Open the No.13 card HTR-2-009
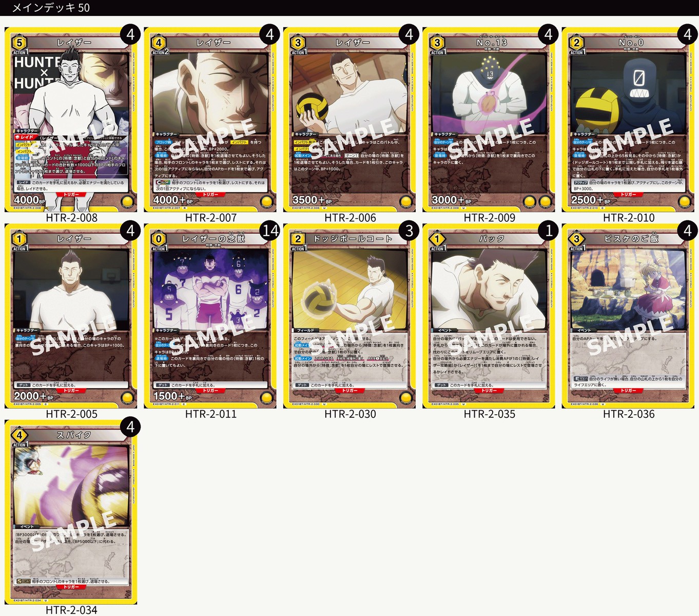Viewport: 699px width, 616px height. tap(489, 120)
